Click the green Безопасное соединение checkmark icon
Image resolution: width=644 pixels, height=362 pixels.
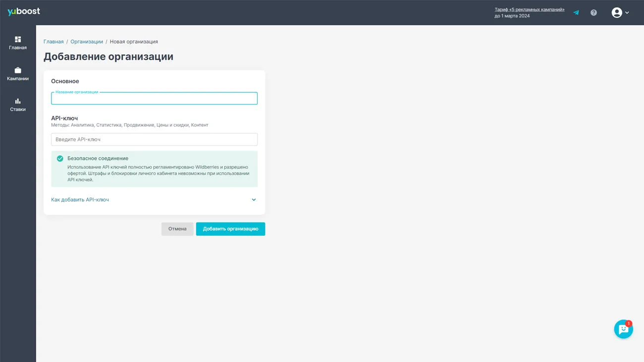point(60,158)
